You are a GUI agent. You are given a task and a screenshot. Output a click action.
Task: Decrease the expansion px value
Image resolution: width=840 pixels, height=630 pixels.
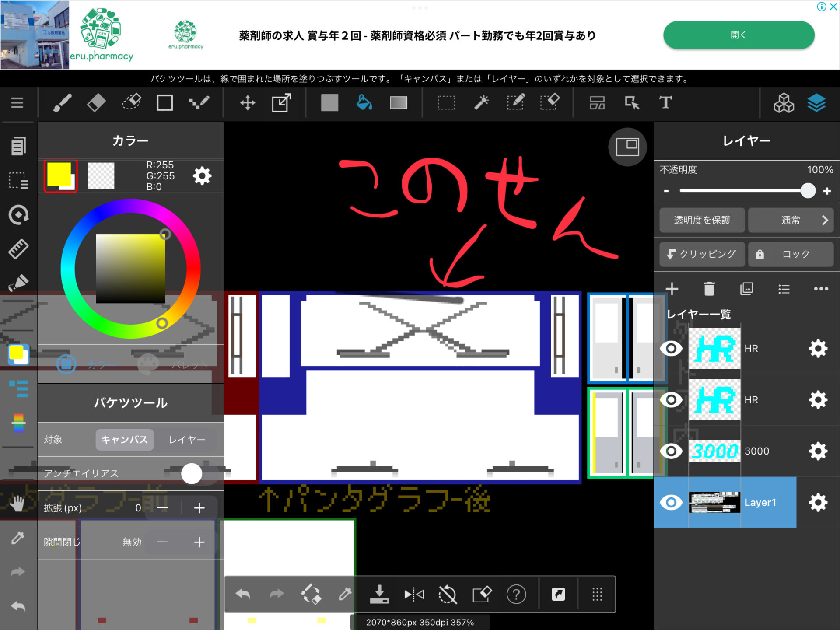tap(163, 508)
